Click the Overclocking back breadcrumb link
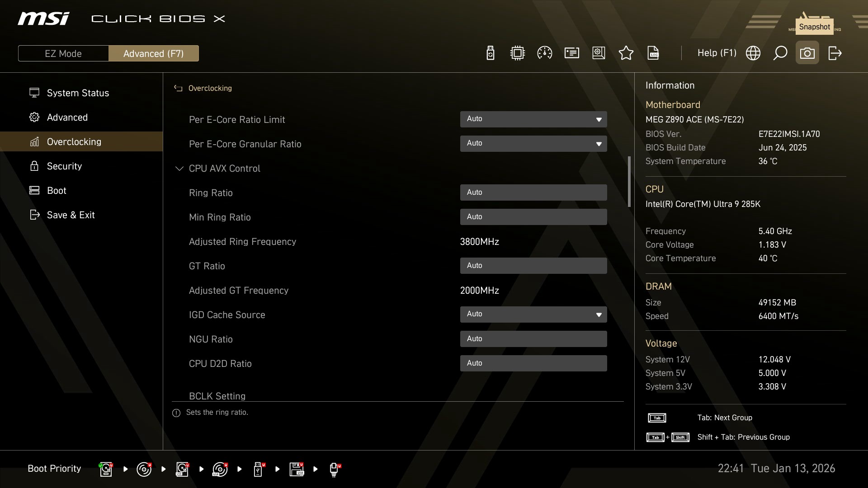The width and height of the screenshot is (868, 488). pyautogui.click(x=209, y=89)
